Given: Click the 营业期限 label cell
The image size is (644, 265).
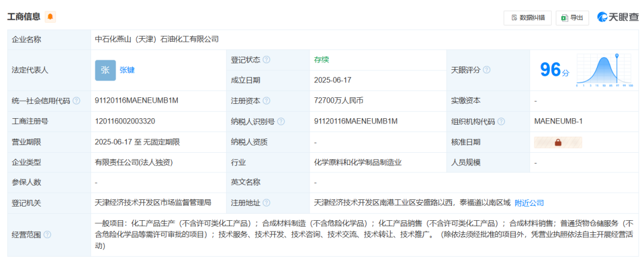Looking at the screenshot, I should [49, 142].
